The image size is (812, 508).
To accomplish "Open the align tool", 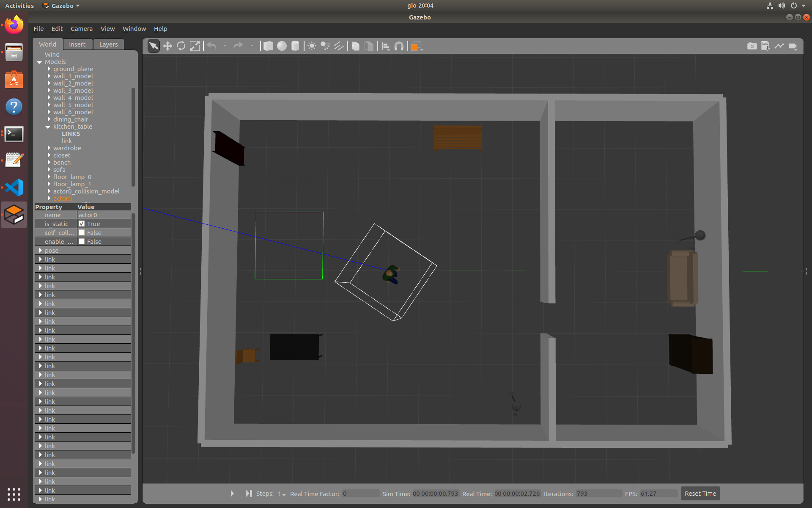I will tap(386, 46).
